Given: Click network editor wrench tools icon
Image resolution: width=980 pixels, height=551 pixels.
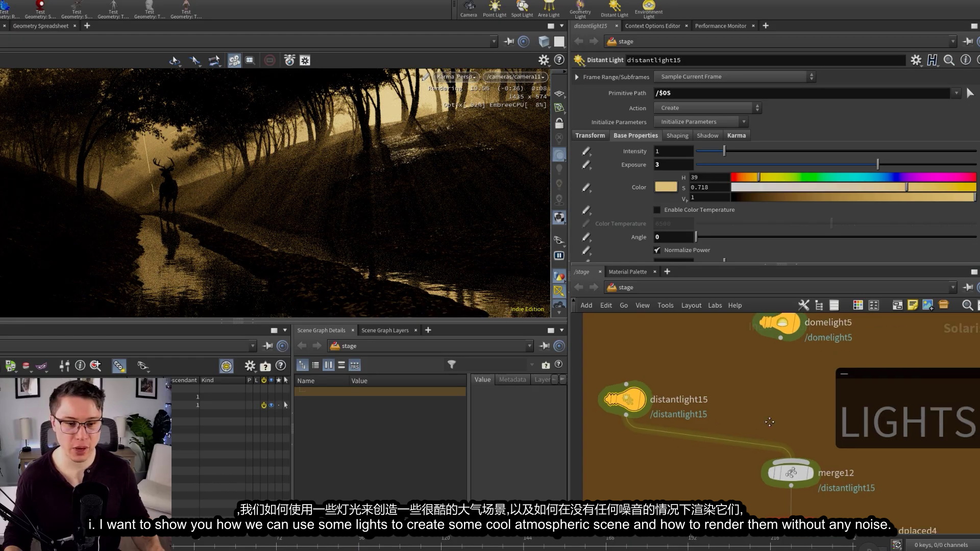Looking at the screenshot, I should click(x=803, y=305).
